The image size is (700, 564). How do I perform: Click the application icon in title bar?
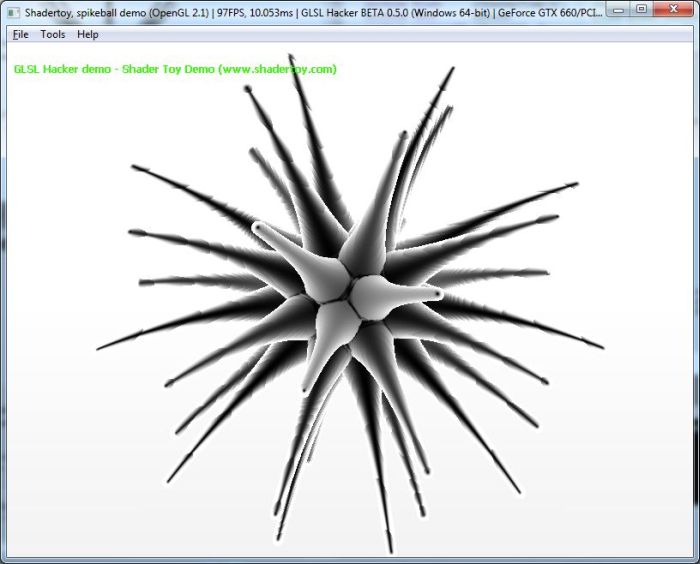tap(13, 13)
